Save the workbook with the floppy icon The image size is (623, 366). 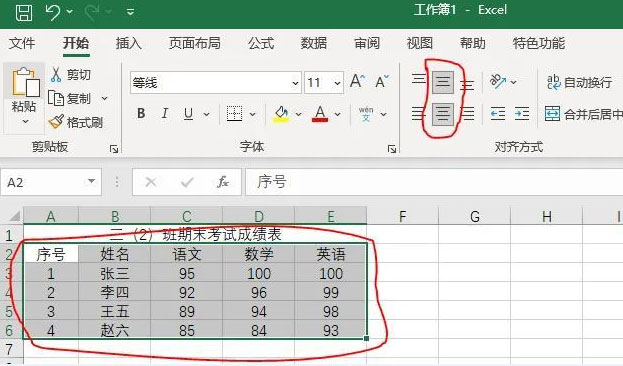click(x=24, y=12)
